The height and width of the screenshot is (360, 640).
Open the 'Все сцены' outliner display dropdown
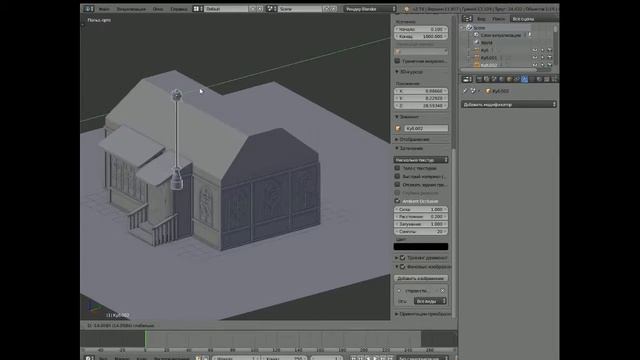coord(535,19)
